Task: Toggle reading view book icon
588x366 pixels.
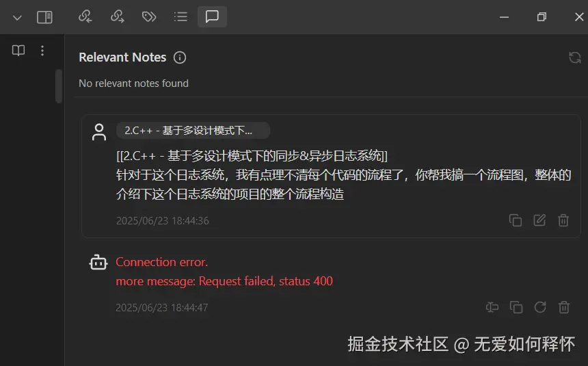Action: click(18, 51)
